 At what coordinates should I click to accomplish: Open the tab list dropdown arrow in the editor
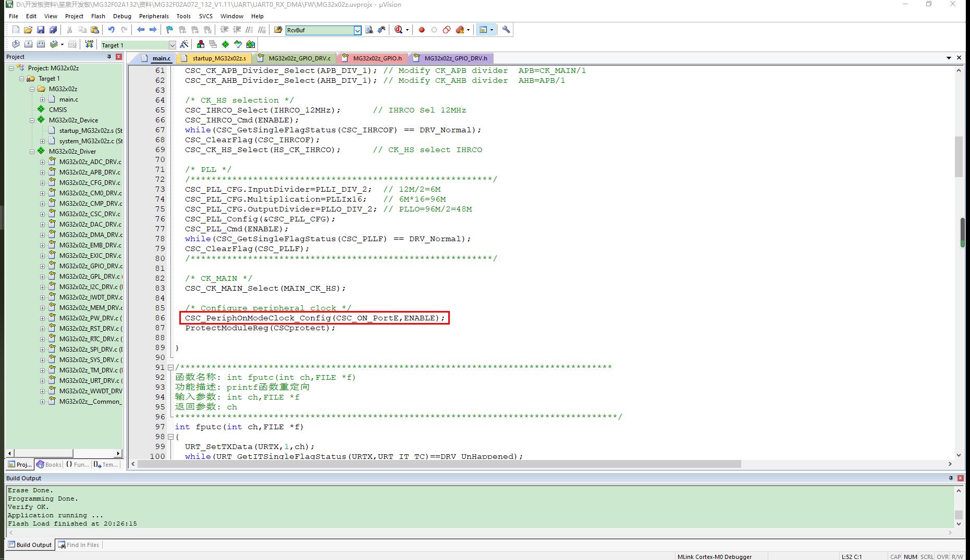[949, 58]
